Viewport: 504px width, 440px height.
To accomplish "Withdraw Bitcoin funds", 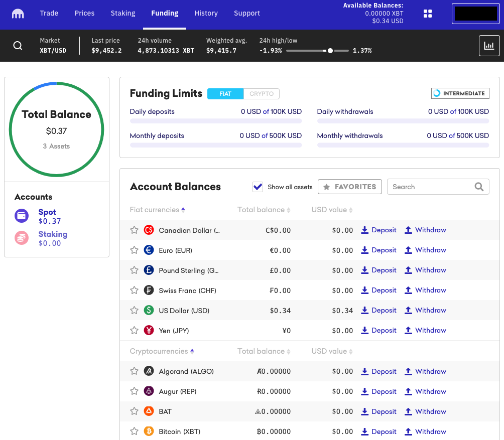I will tap(425, 431).
